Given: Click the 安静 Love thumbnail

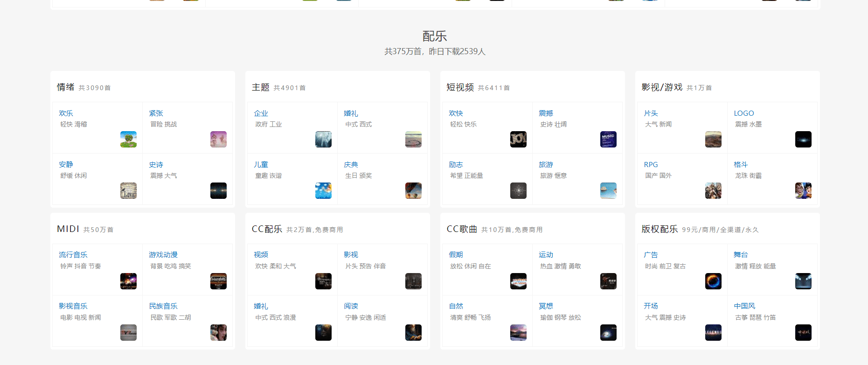Looking at the screenshot, I should click(128, 190).
